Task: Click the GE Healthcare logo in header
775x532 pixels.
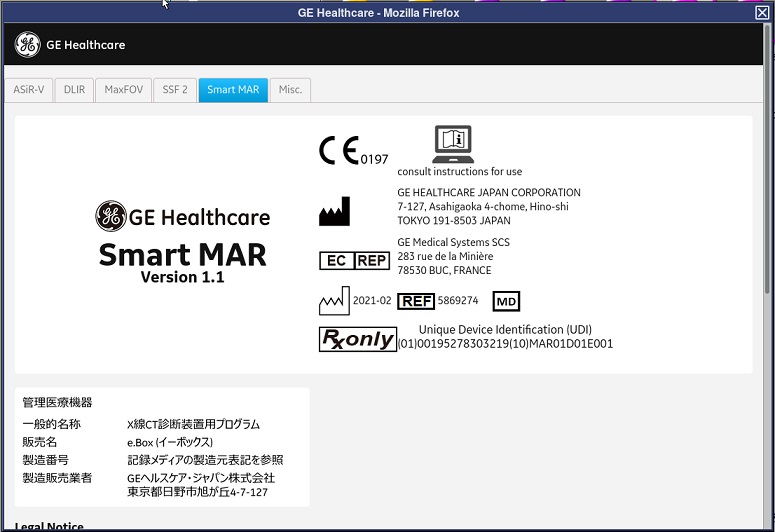Action: [70, 45]
